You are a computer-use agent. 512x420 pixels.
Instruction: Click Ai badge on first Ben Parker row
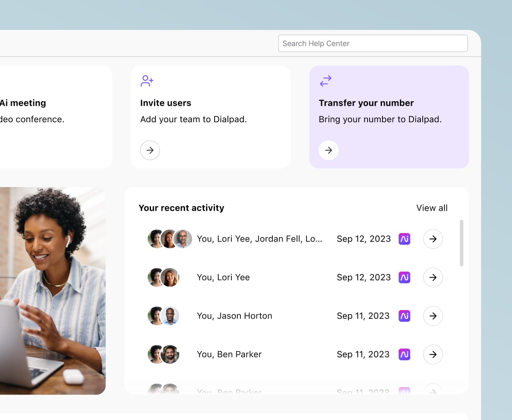(405, 354)
